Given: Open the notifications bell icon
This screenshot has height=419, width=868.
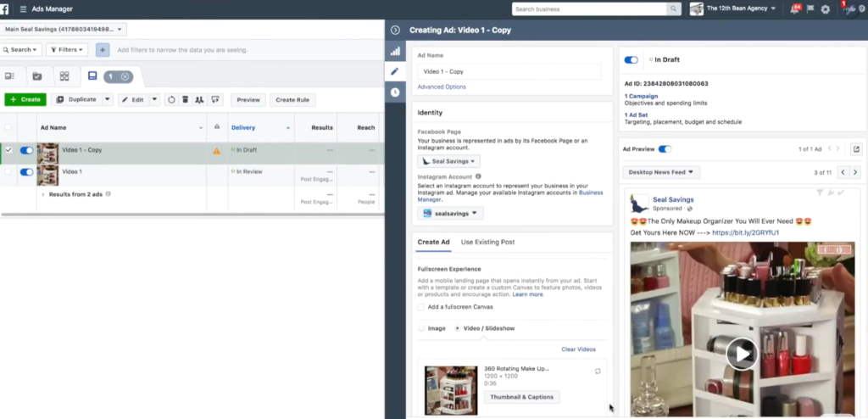Looking at the screenshot, I should tap(795, 9).
